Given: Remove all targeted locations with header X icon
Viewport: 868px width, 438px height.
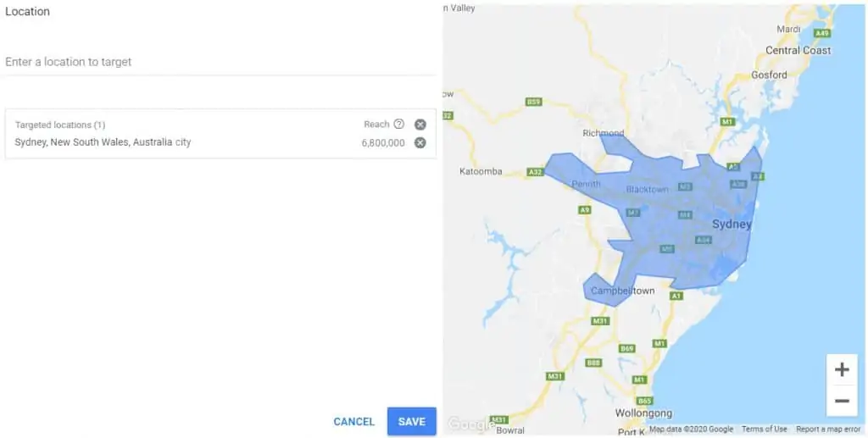Looking at the screenshot, I should point(420,125).
